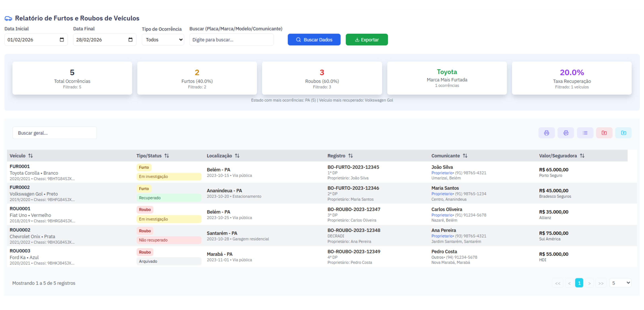Go to next page with > button
Viewport: 644px width, 310px height.
[589, 283]
